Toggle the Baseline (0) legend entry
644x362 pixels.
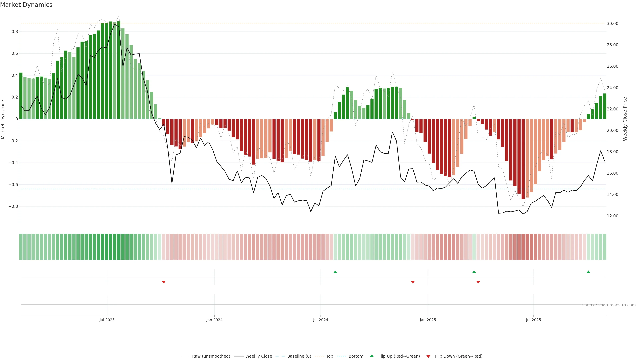click(299, 356)
